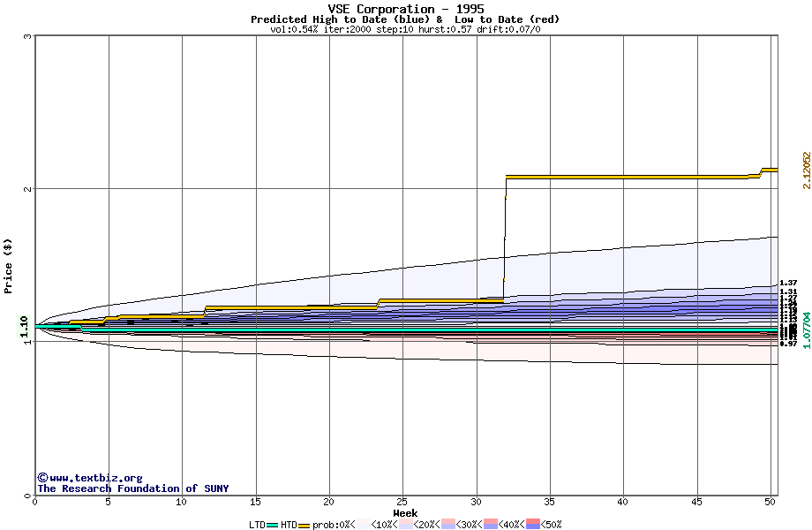This screenshot has height=530, width=812.
Task: Click the green '1.07704' low value label
Action: tap(807, 330)
